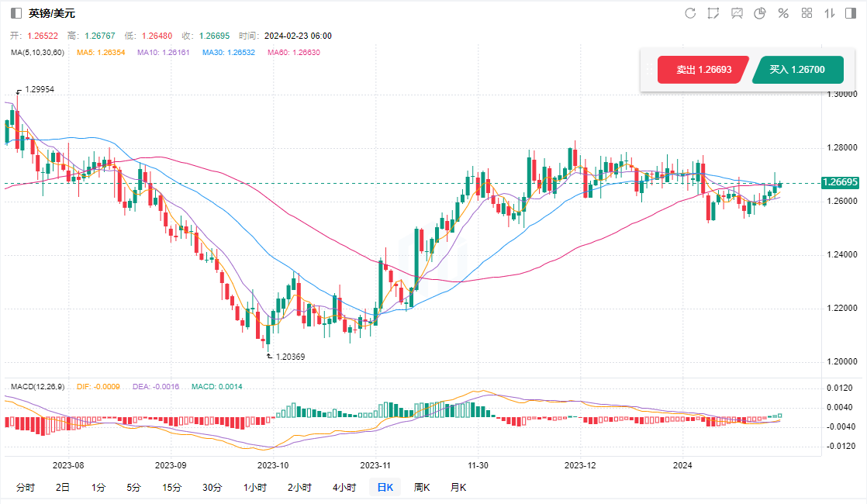This screenshot has width=867, height=504.
Task: Click the 英镑/美元 pair title
Action: click(x=52, y=13)
